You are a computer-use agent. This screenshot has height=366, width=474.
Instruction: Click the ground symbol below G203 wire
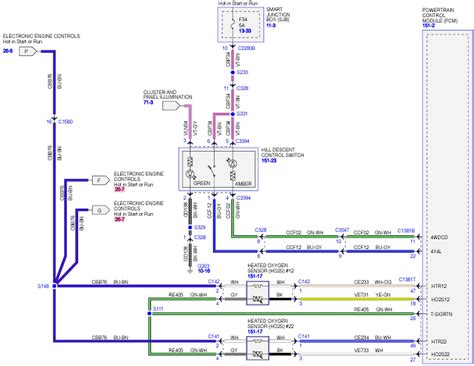pyautogui.click(x=190, y=270)
